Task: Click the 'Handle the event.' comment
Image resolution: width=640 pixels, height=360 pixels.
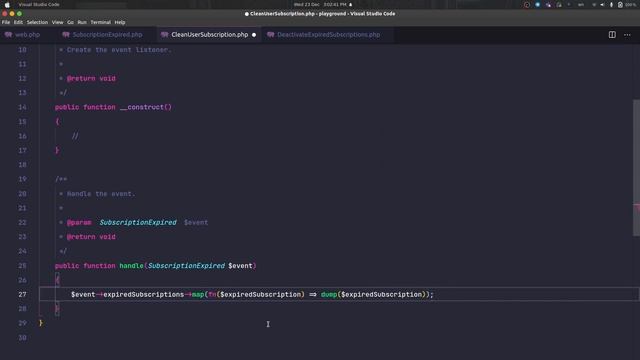Action: click(x=101, y=194)
